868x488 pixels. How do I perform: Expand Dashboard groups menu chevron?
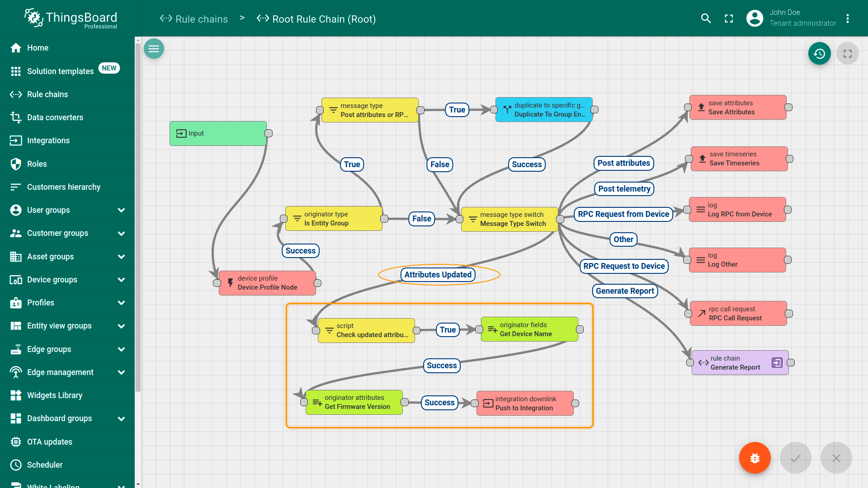point(121,418)
